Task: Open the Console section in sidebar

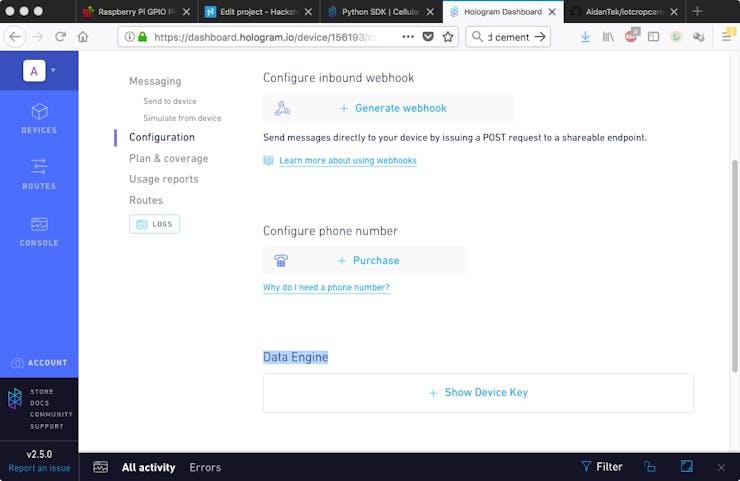Action: click(39, 232)
